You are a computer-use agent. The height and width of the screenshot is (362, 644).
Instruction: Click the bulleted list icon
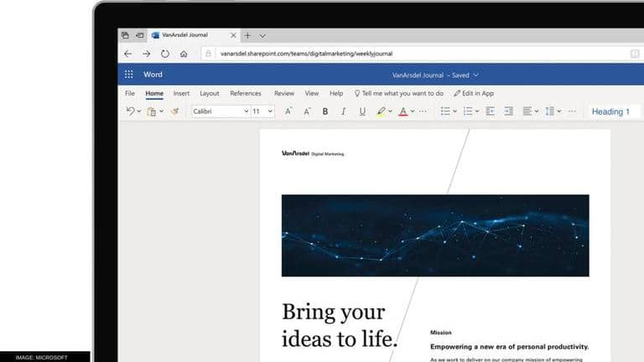445,111
